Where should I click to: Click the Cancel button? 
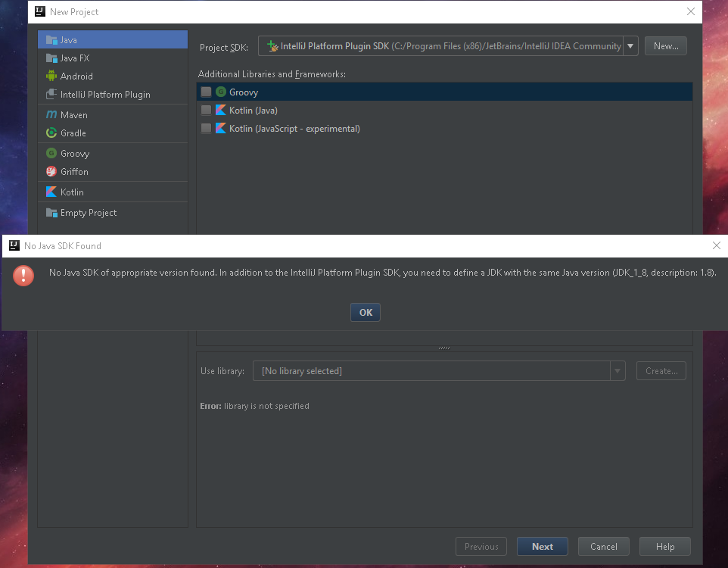pos(604,547)
